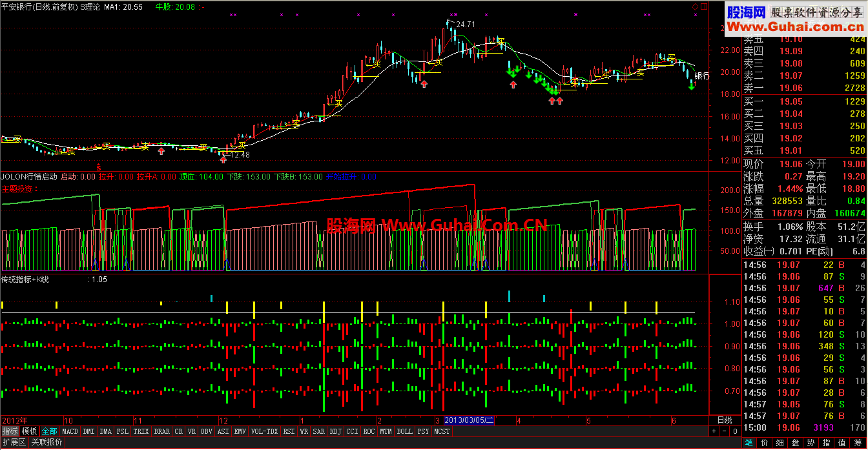This screenshot has width=868, height=450.
Task: Select the SAR indicator
Action: tap(319, 431)
